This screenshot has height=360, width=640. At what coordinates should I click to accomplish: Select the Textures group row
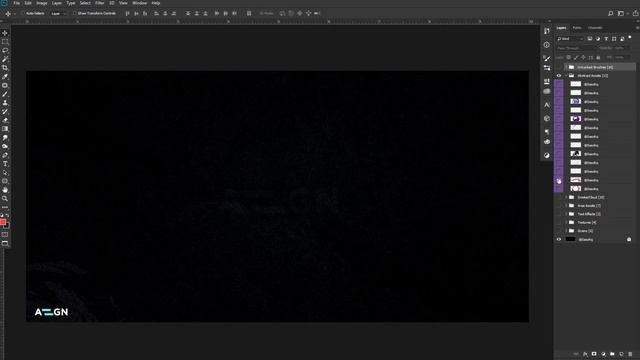pyautogui.click(x=600, y=222)
